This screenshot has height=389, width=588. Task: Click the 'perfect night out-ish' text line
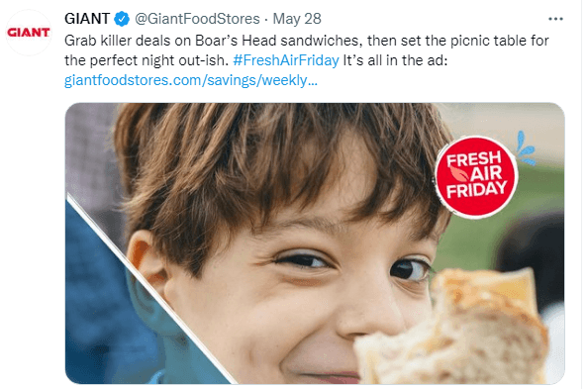pos(147,60)
